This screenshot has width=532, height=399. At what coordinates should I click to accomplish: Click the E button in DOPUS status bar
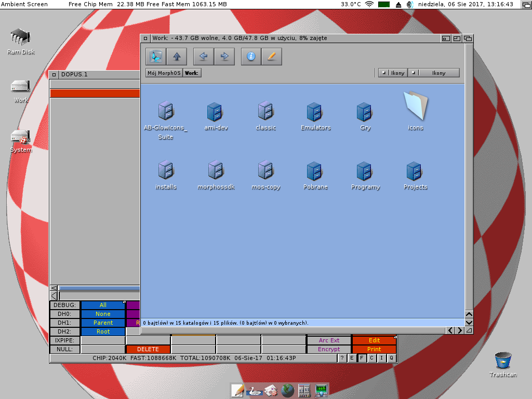[352, 358]
